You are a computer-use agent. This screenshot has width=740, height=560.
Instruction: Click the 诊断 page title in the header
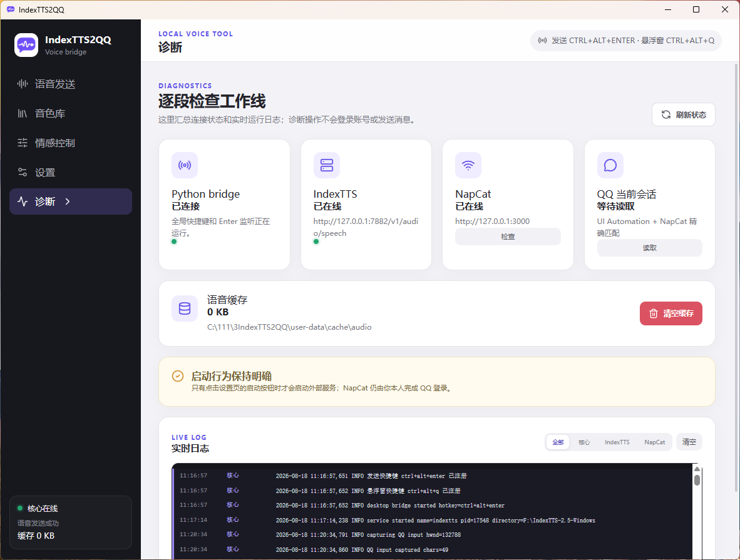170,47
